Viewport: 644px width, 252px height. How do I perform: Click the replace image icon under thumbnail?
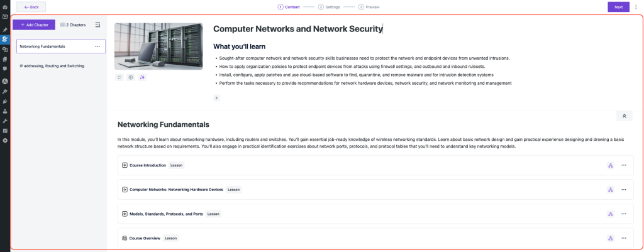(119, 77)
